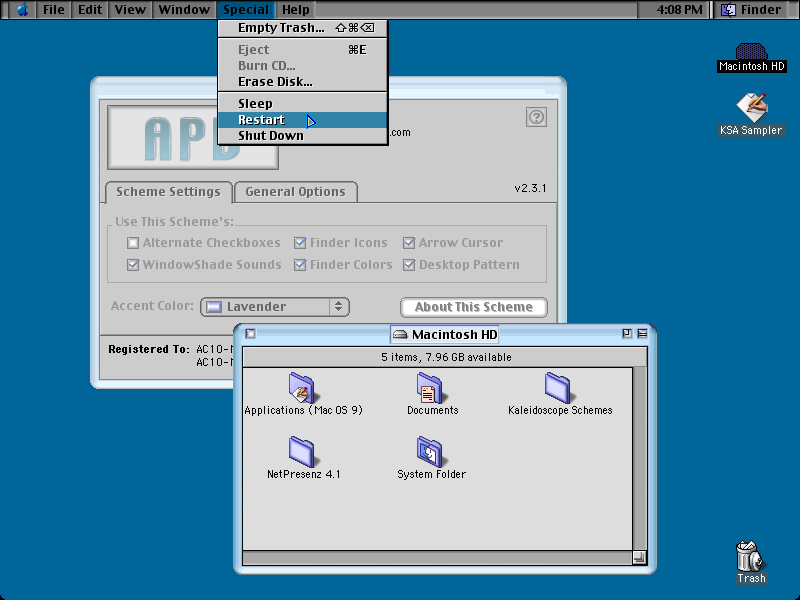
Task: Choose Erase Disk from Special menu
Action: [303, 82]
